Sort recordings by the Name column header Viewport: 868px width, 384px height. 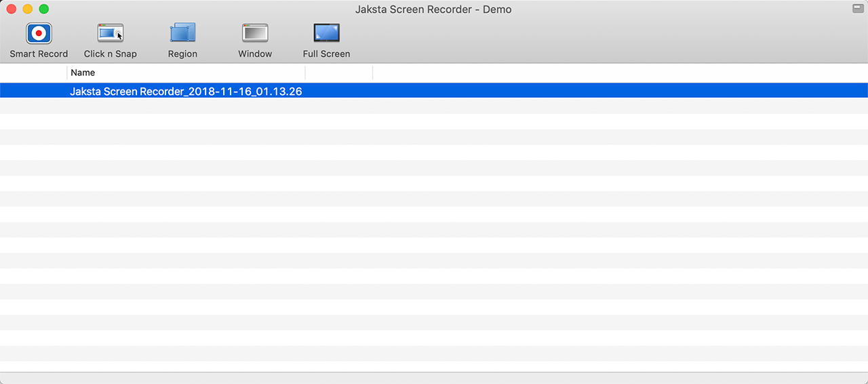point(185,73)
